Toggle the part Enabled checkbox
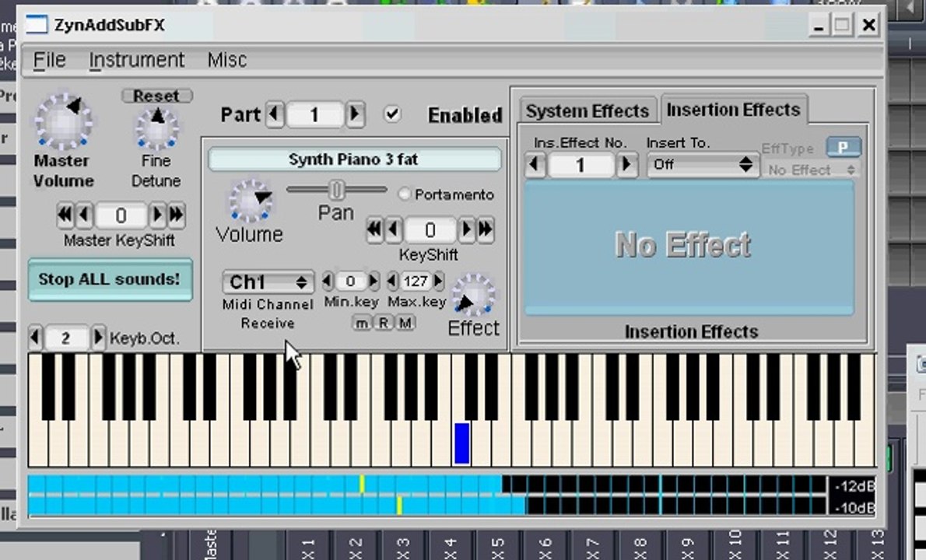 click(x=392, y=114)
